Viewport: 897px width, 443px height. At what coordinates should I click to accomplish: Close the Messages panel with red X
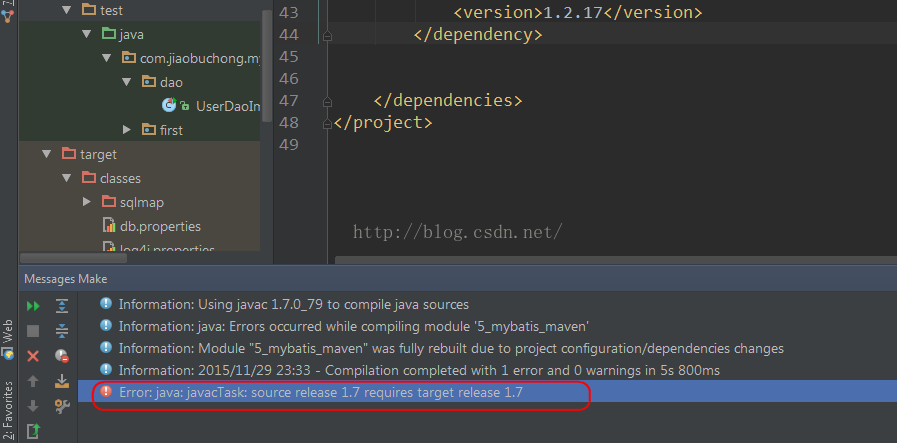point(33,356)
